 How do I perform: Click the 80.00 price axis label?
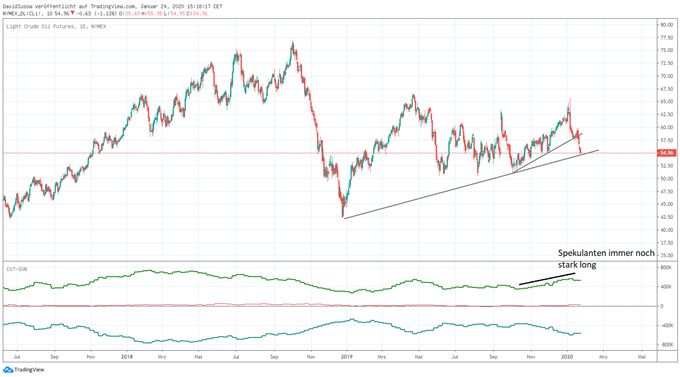point(666,25)
